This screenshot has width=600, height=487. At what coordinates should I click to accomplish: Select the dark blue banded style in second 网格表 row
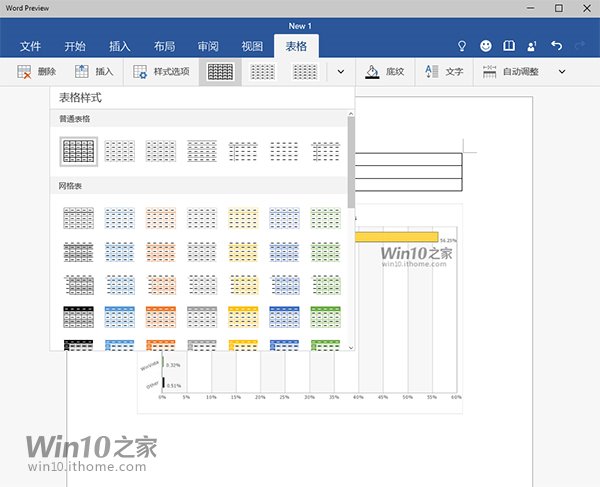(x=284, y=252)
